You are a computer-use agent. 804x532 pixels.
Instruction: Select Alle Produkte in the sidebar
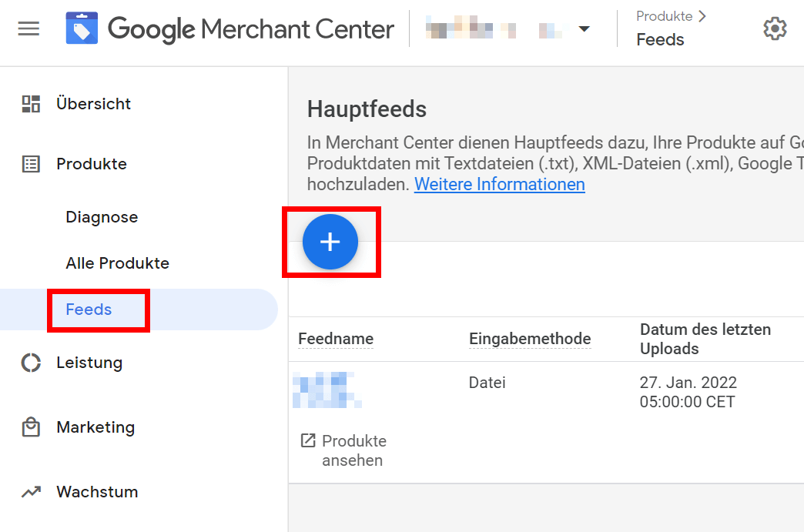(x=117, y=263)
